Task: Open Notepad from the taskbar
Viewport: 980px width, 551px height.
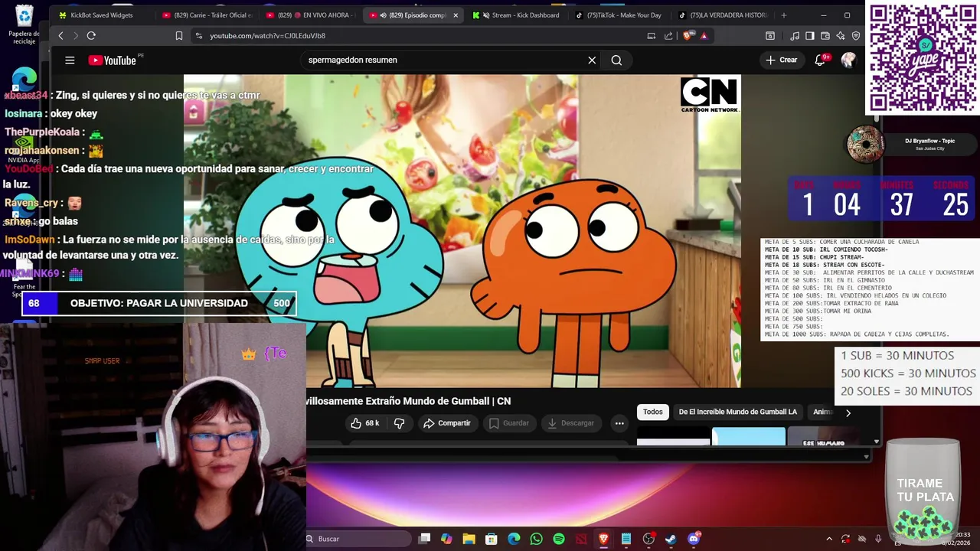Action: (x=626, y=539)
